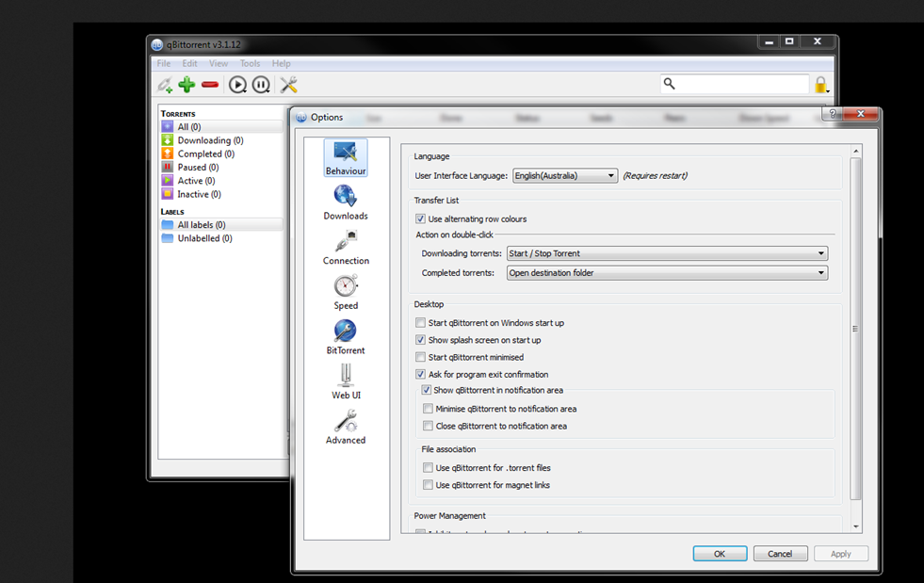Click the wrench and screwdriver options icon
The width and height of the screenshot is (924, 583).
pos(289,85)
